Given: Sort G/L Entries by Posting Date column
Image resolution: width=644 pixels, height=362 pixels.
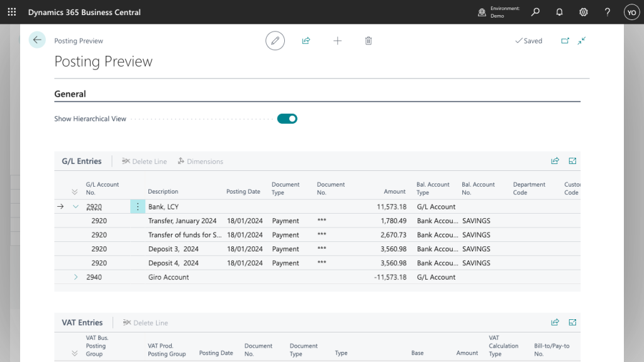Looking at the screenshot, I should 243,192.
